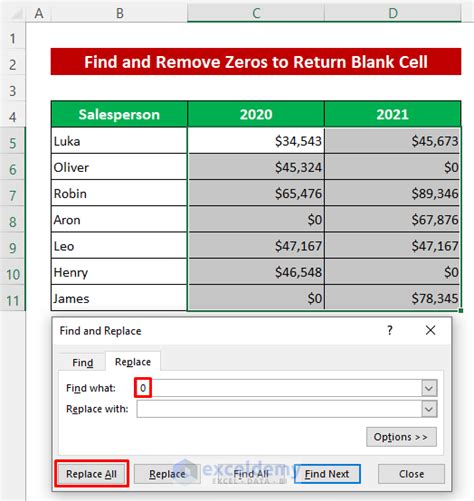Viewport: 474px width, 501px height.
Task: Click James's 2020 $0 cell
Action: (256, 298)
